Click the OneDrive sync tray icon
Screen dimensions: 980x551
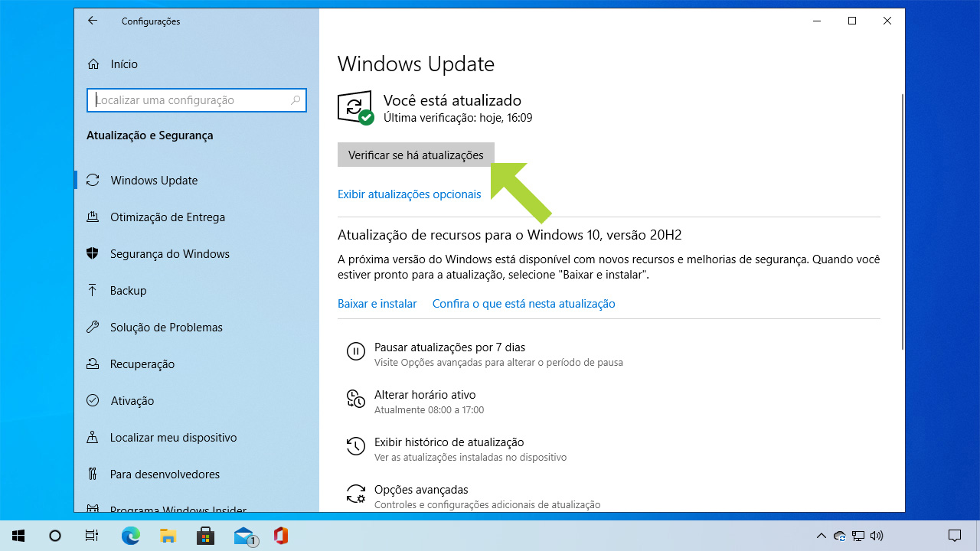[840, 536]
